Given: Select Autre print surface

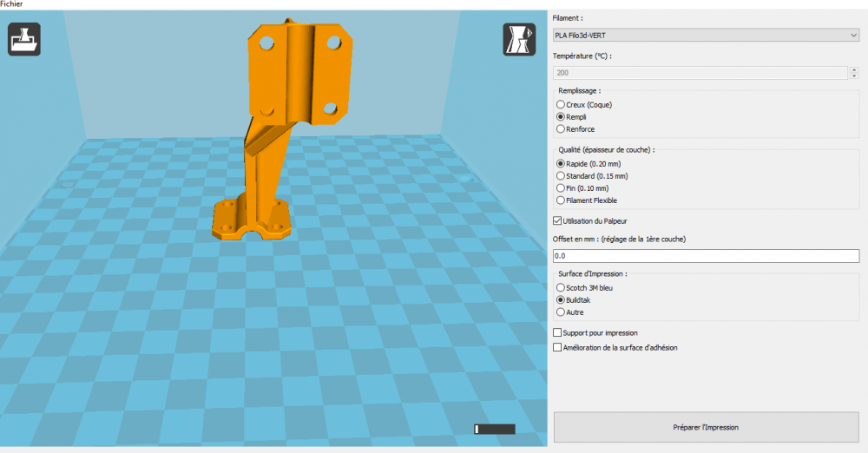Looking at the screenshot, I should (570, 312).
